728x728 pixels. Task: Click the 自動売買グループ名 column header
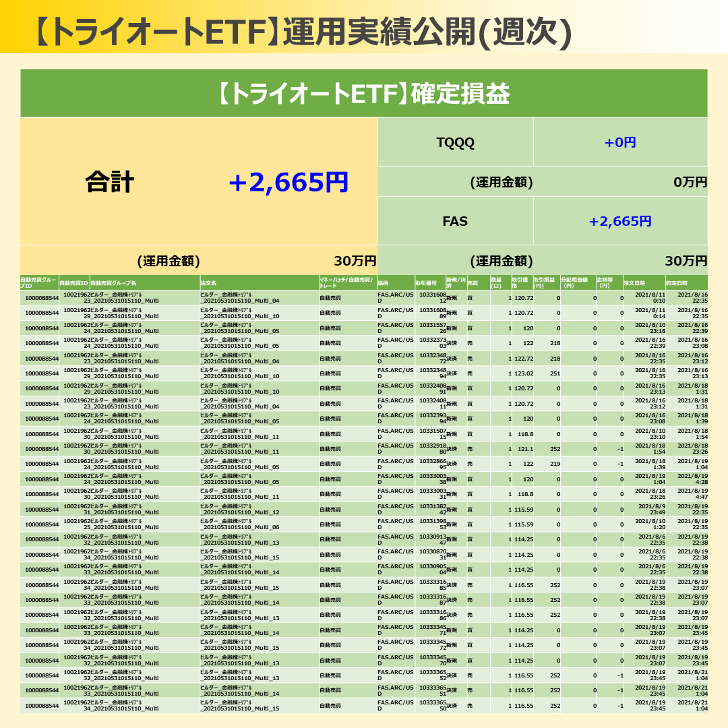(113, 283)
